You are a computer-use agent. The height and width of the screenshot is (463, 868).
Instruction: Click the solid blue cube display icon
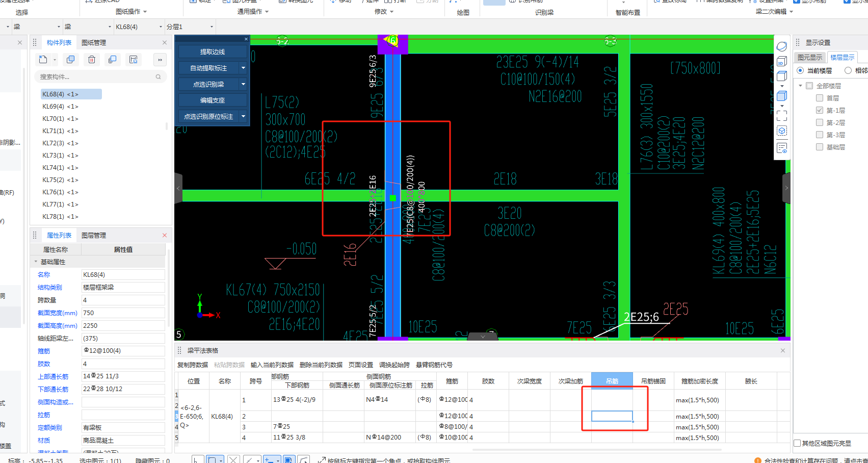click(x=782, y=96)
